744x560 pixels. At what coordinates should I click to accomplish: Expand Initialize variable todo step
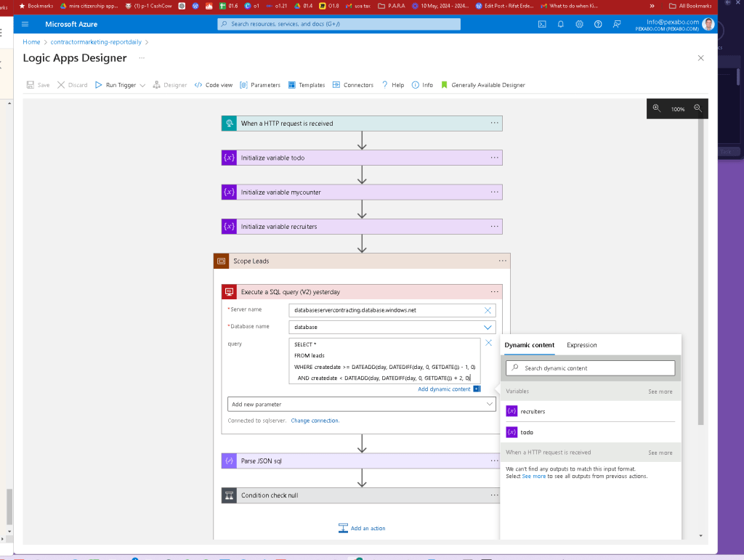[x=362, y=158]
